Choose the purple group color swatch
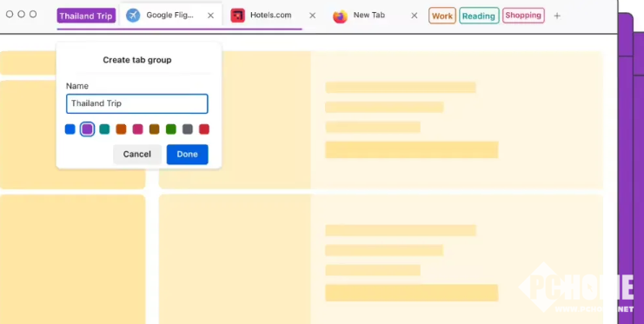The image size is (644, 324). pyautogui.click(x=87, y=129)
